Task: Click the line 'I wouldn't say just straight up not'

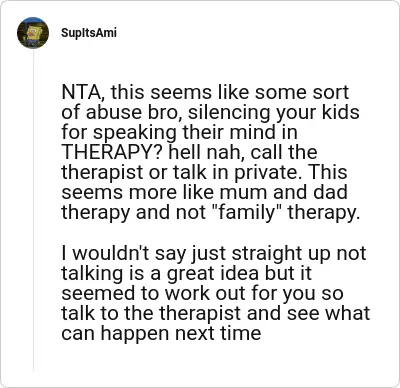Action: point(214,253)
